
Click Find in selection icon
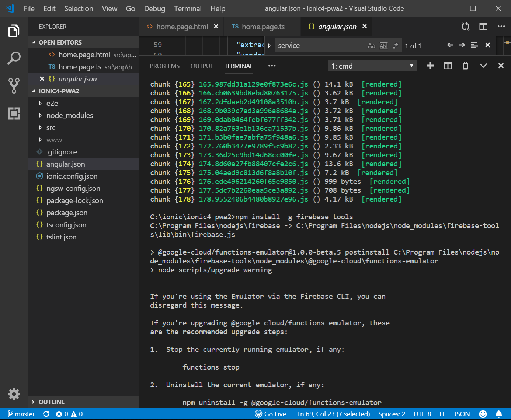click(474, 45)
